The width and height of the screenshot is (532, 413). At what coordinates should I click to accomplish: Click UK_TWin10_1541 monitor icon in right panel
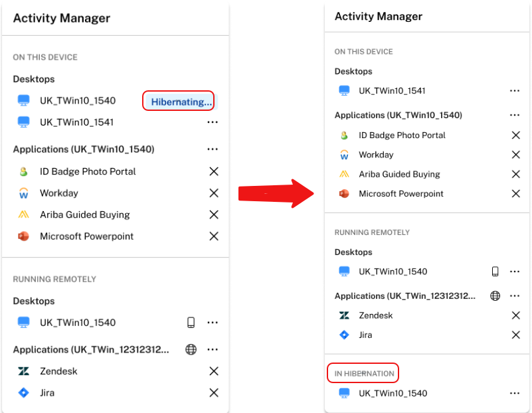(x=344, y=90)
